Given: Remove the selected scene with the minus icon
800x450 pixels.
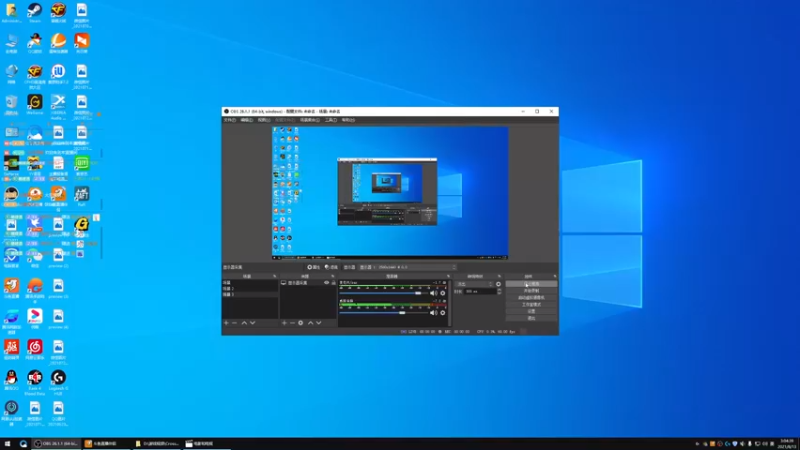Looking at the screenshot, I should coord(234,323).
